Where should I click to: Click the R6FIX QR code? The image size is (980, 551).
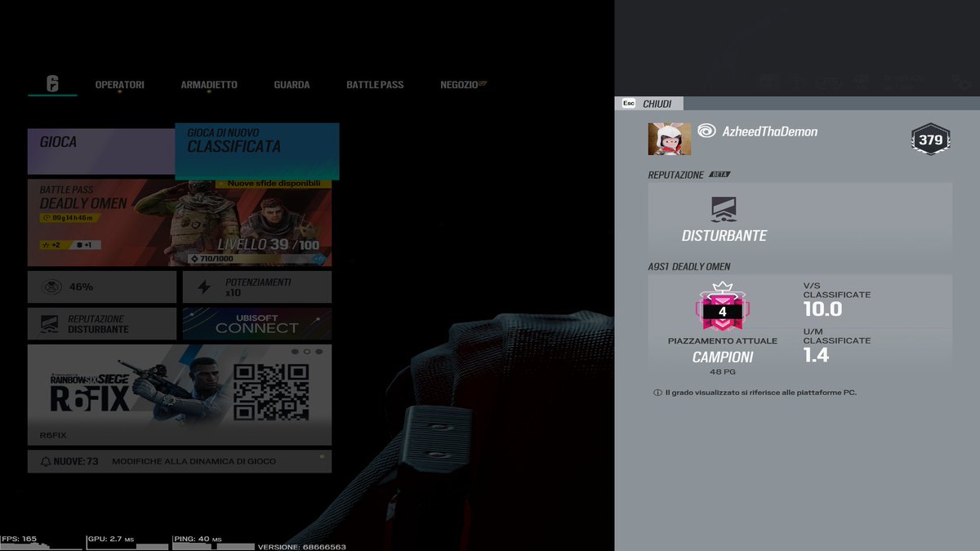coord(270,391)
